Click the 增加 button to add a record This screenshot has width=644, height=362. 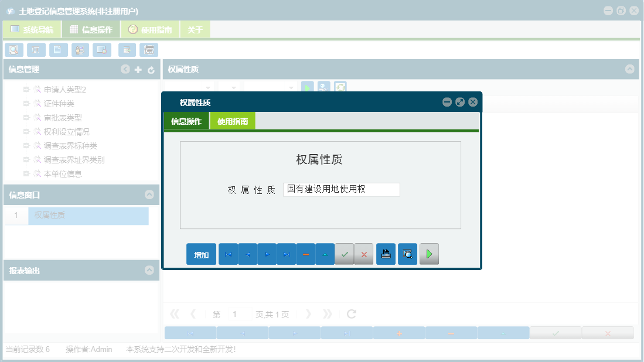point(201,254)
